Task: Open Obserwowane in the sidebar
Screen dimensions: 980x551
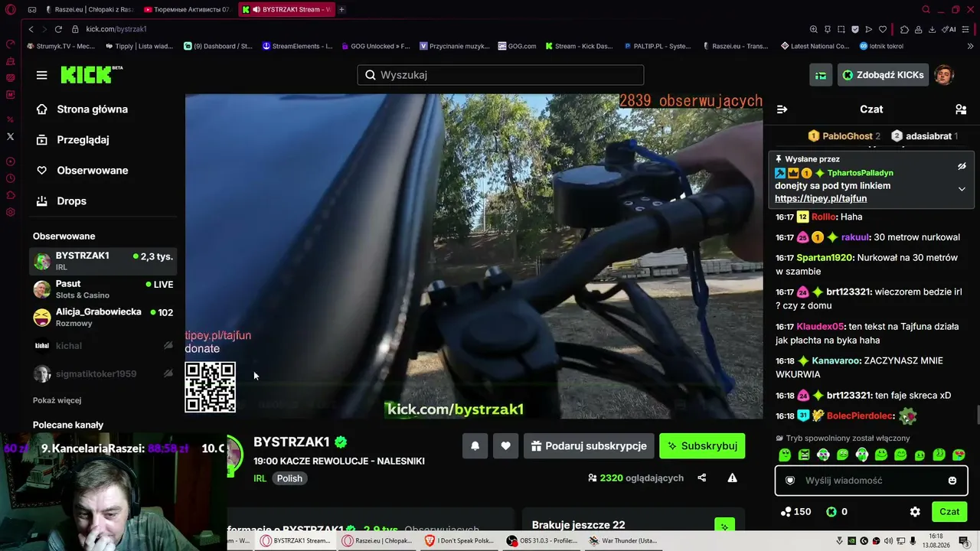Action: [x=82, y=171]
